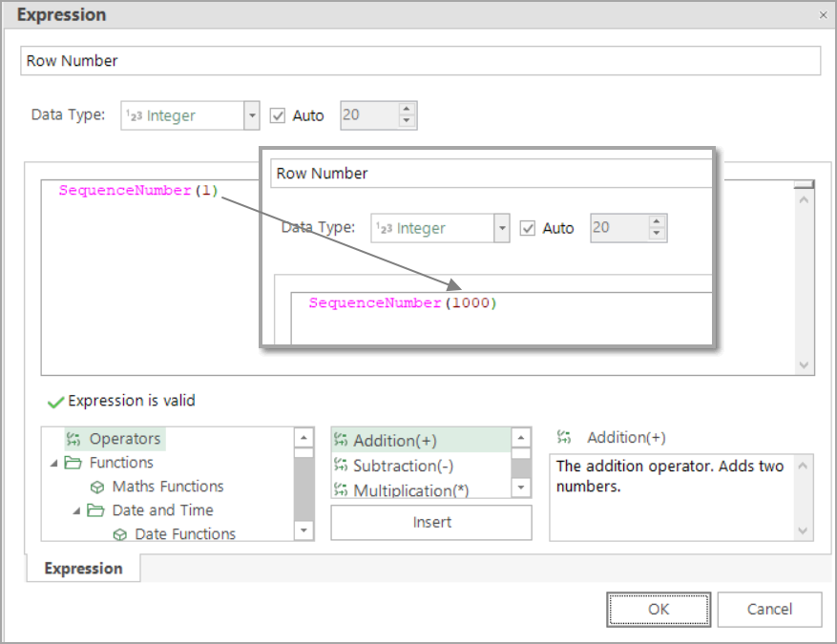The height and width of the screenshot is (644, 837).
Task: Toggle the Auto checkbox in the main dialog
Action: tap(278, 115)
